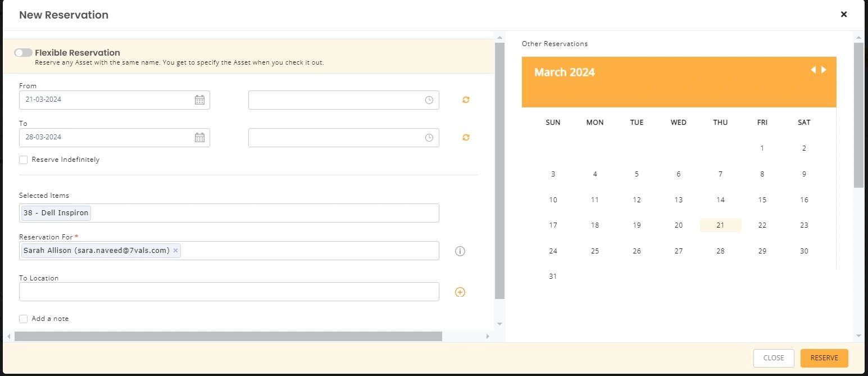This screenshot has width=868, height=376.
Task: Remove Sarah Allison from Reservation For
Action: click(x=175, y=251)
